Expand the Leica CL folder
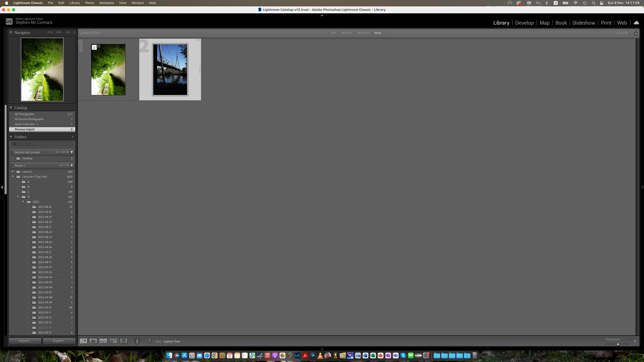This screenshot has width=644, height=362. coord(13,172)
